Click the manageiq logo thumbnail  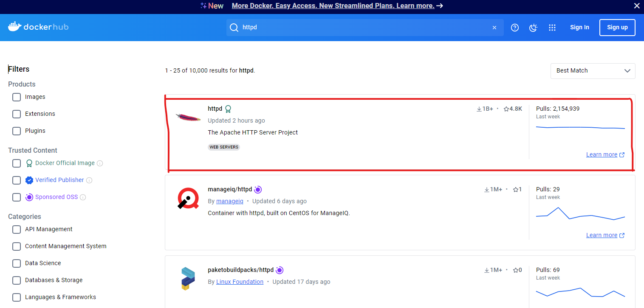click(x=188, y=199)
